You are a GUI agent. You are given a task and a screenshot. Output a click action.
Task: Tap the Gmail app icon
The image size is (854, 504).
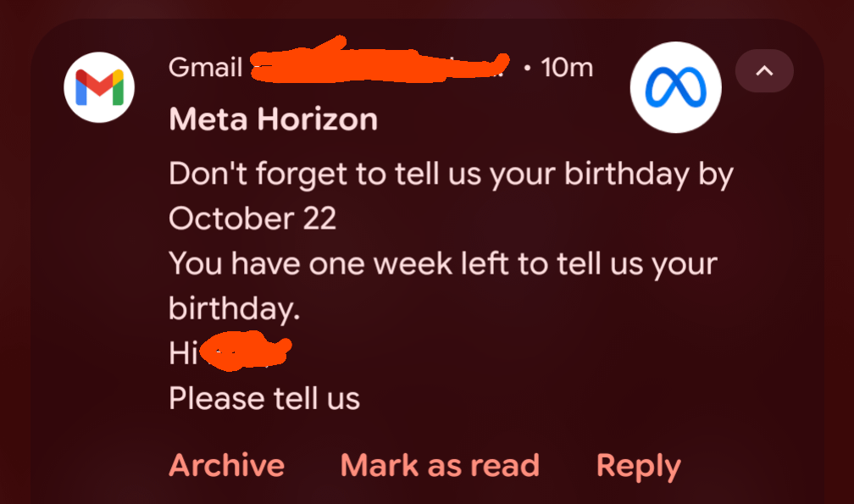pyautogui.click(x=99, y=87)
